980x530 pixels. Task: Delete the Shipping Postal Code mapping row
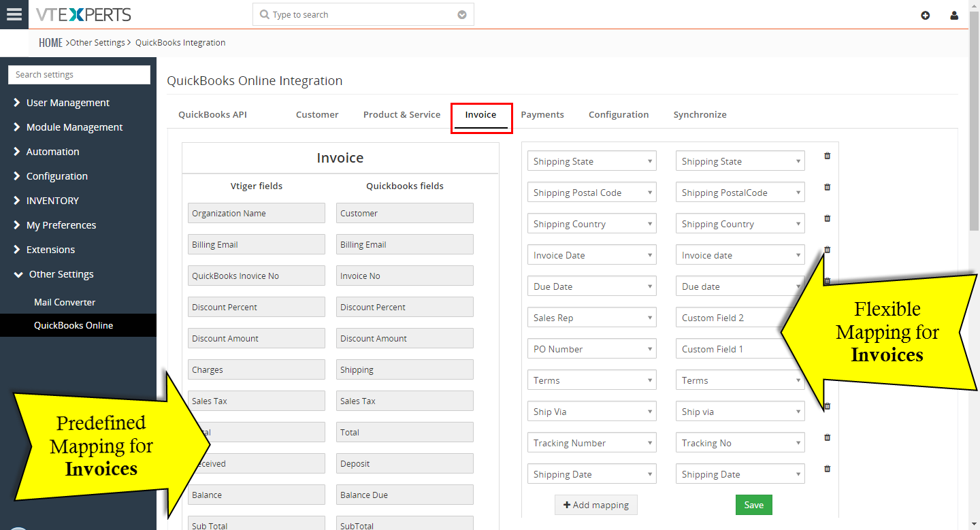click(x=828, y=187)
